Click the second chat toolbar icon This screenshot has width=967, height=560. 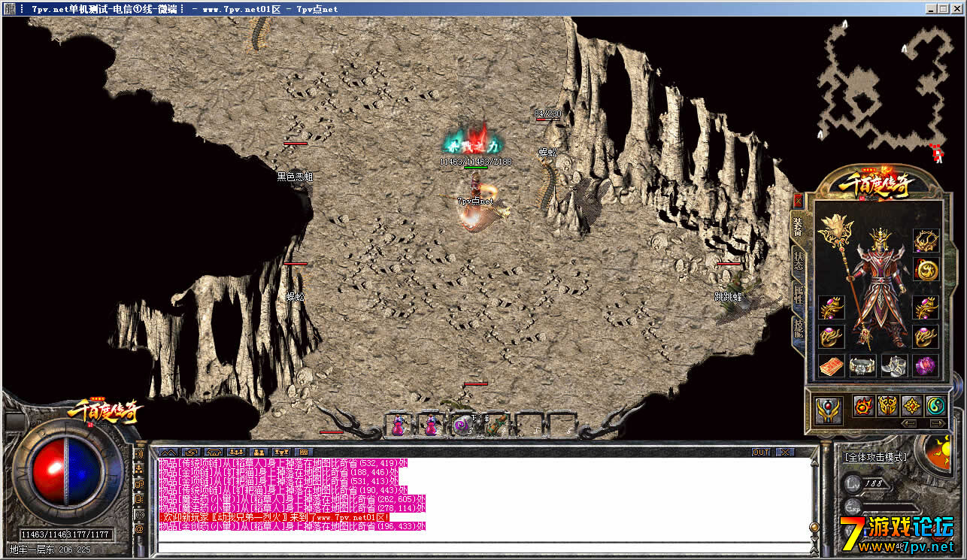pyautogui.click(x=191, y=453)
